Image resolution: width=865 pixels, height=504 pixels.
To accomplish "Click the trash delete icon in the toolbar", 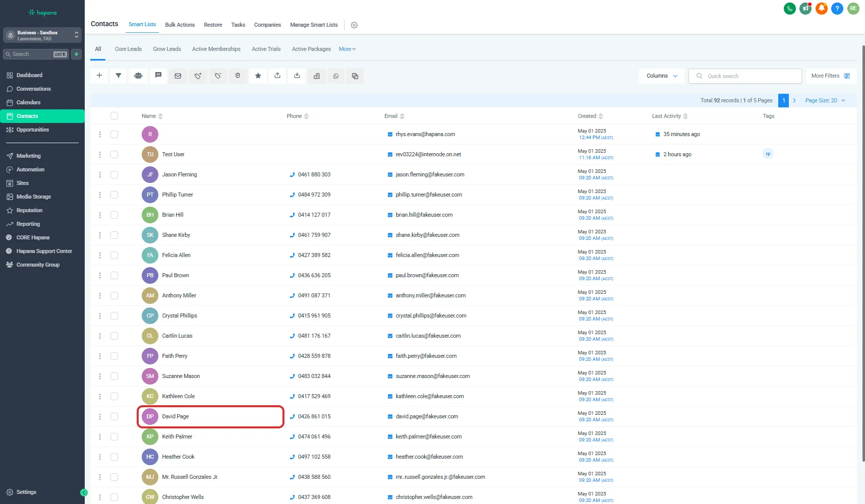I will tap(238, 76).
